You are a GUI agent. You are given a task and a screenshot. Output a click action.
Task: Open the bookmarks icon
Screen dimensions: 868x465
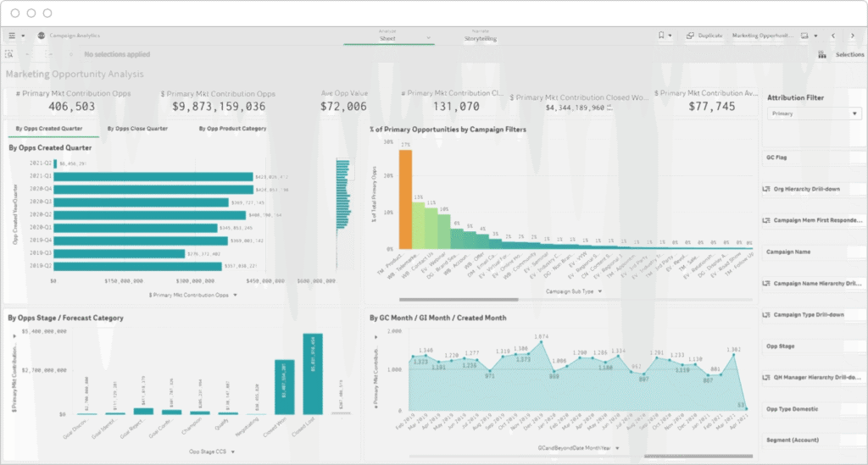(661, 36)
